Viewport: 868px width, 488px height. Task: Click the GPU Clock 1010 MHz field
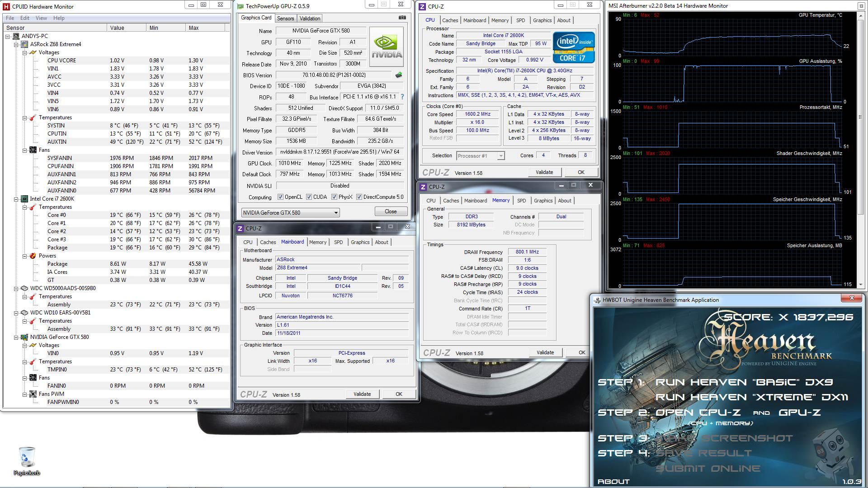click(x=290, y=164)
